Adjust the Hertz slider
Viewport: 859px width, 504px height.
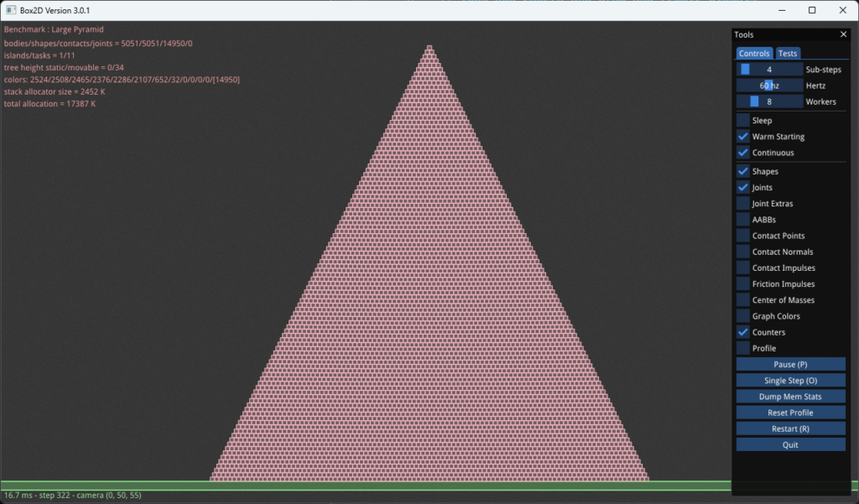point(769,86)
